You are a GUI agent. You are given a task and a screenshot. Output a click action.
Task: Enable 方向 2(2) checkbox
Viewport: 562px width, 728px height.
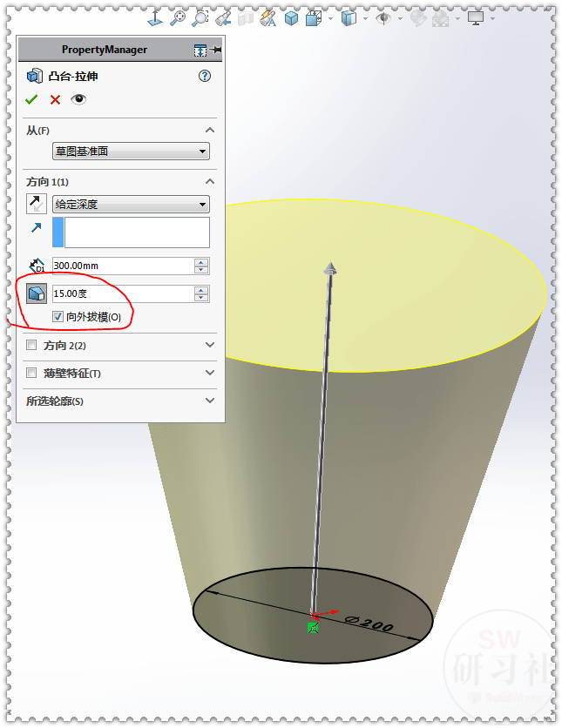point(31,345)
